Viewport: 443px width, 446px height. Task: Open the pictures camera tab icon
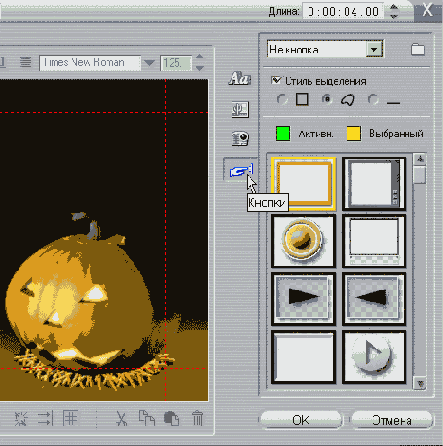[240, 138]
